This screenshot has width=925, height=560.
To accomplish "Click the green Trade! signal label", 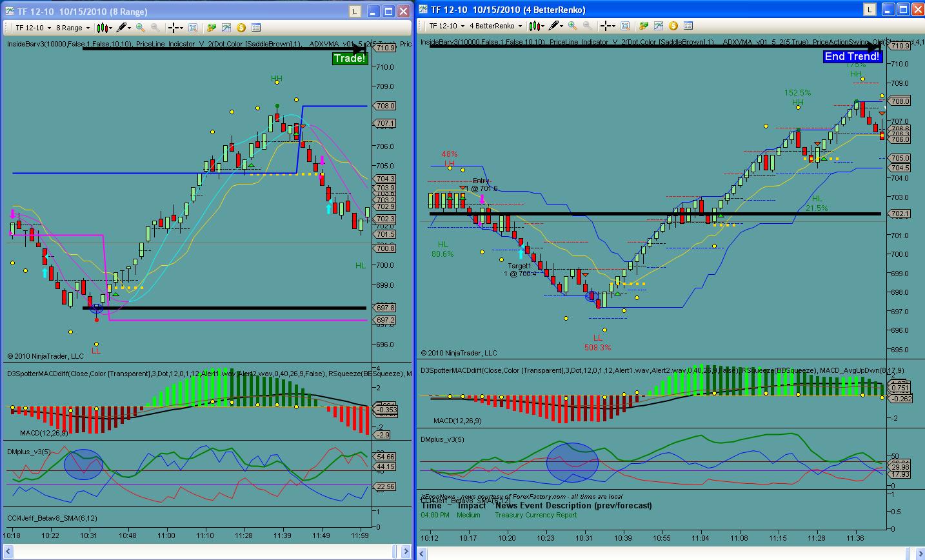I will 350,59.
